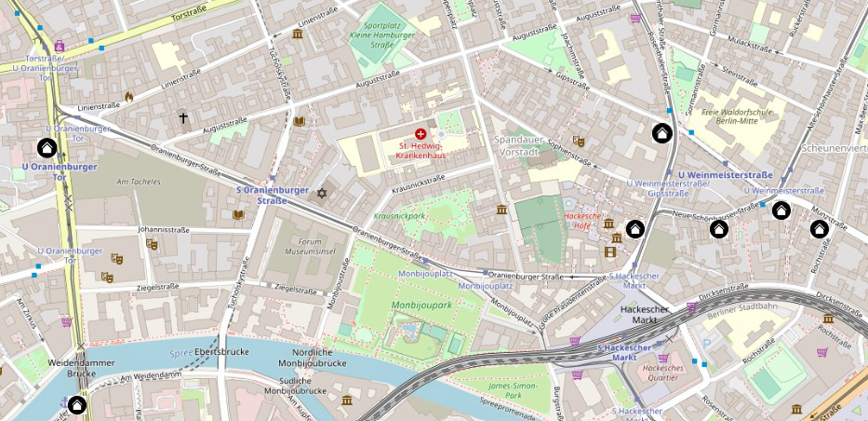The image size is (868, 421).
Task: Select the house marker on Münzstraße
Action: click(x=820, y=229)
